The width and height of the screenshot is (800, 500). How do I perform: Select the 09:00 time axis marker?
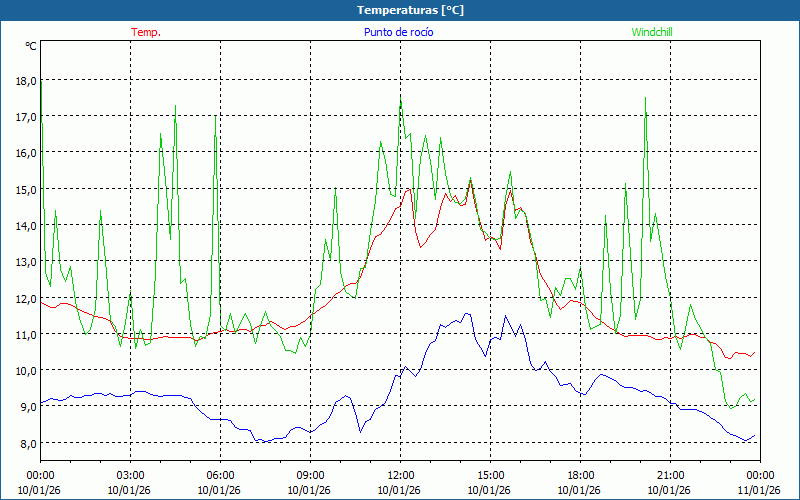310,475
